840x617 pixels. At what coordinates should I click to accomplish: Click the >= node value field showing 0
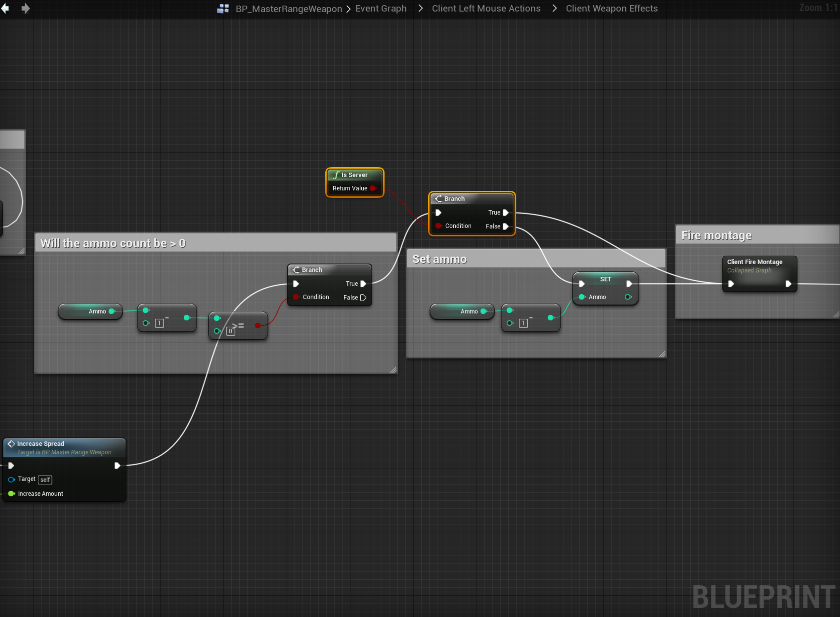[x=230, y=331]
